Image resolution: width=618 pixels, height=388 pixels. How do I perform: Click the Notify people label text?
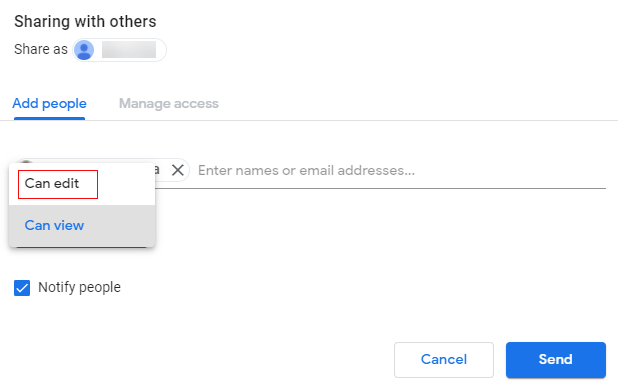(79, 287)
